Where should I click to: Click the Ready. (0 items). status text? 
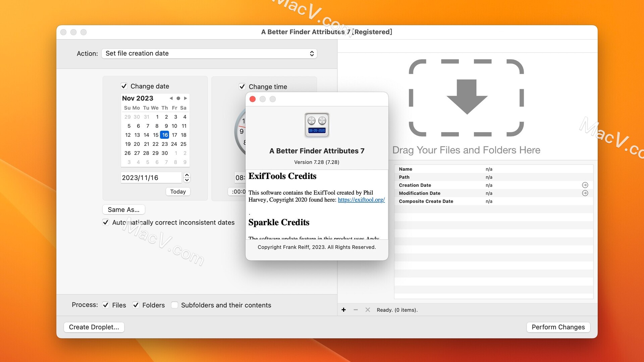[x=397, y=310]
